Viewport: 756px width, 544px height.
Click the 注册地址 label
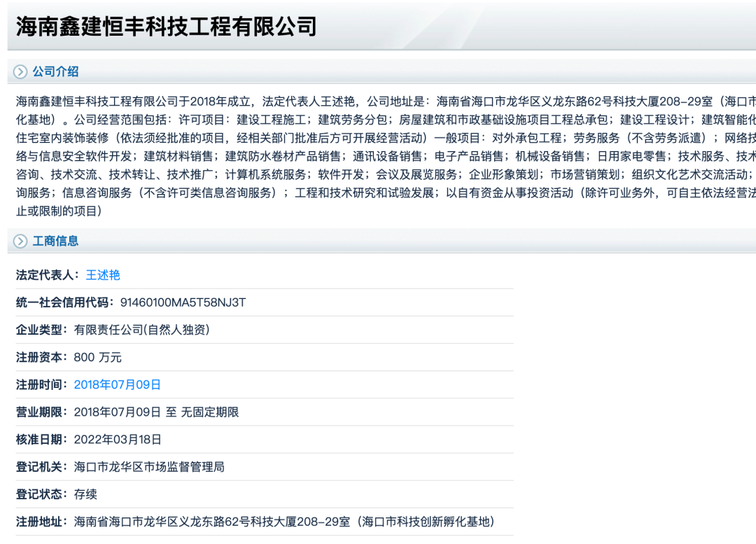coord(41,522)
